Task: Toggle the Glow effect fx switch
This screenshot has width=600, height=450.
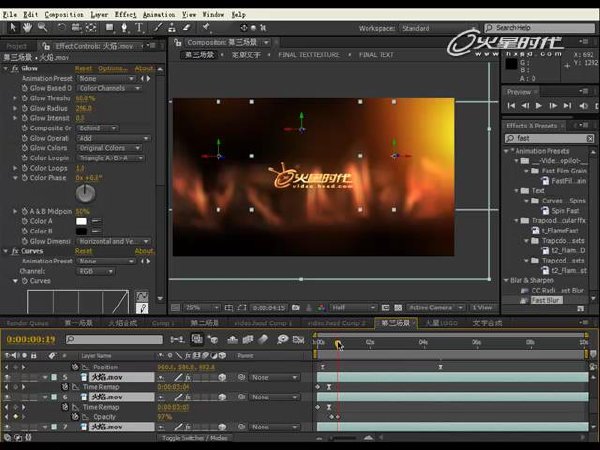Action: click(x=15, y=68)
